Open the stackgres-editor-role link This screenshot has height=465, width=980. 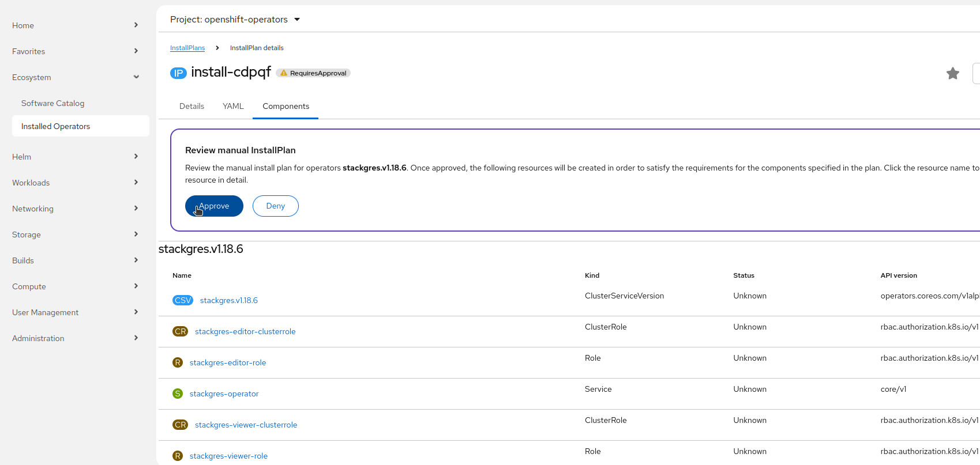pos(228,362)
